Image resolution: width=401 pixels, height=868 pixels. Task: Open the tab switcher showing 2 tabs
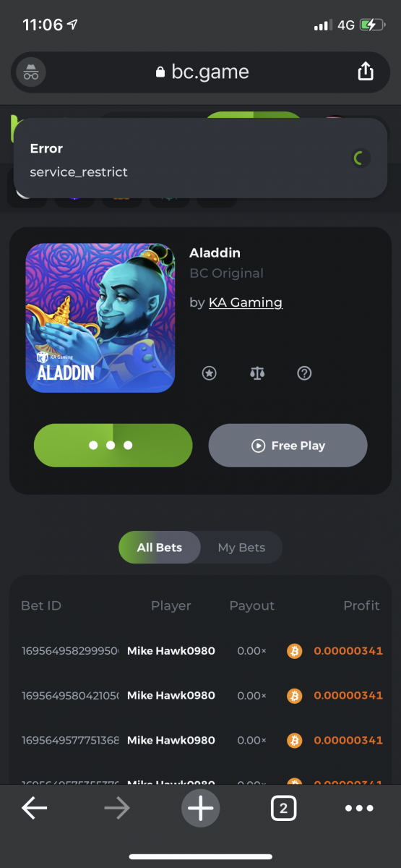[283, 809]
